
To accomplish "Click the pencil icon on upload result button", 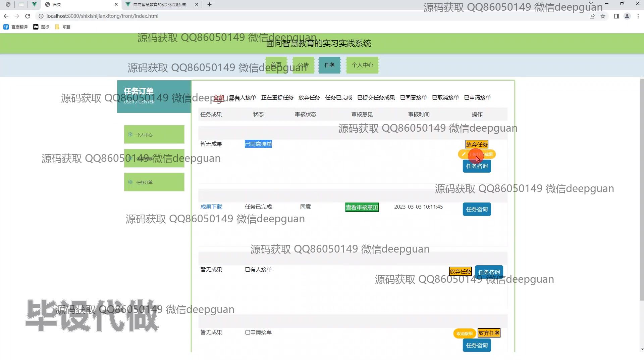I will coord(464,154).
